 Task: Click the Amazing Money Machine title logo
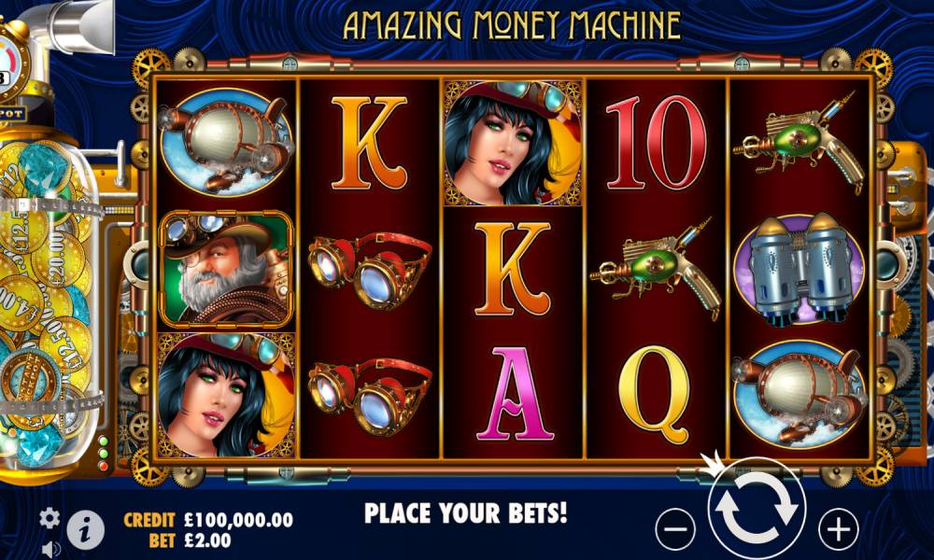point(512,25)
